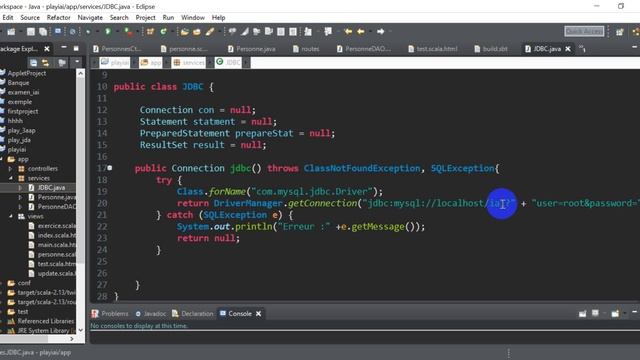Select the conf folder
Viewport: 640px width, 360px height.
tap(19, 283)
